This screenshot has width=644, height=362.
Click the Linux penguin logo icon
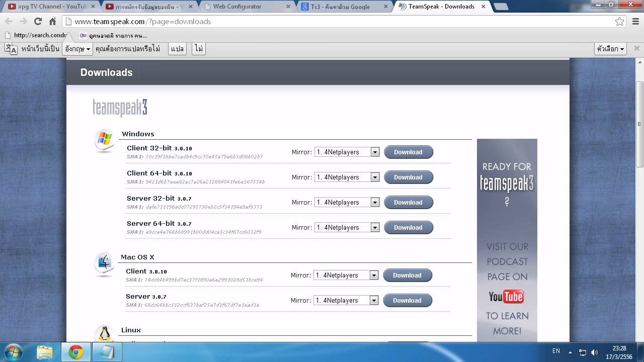click(104, 334)
